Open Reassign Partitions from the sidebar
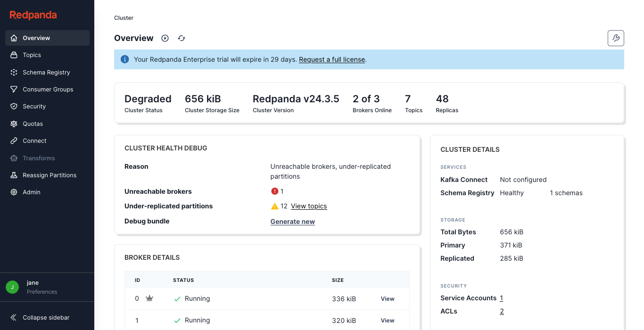Image resolution: width=644 pixels, height=330 pixels. coord(49,175)
